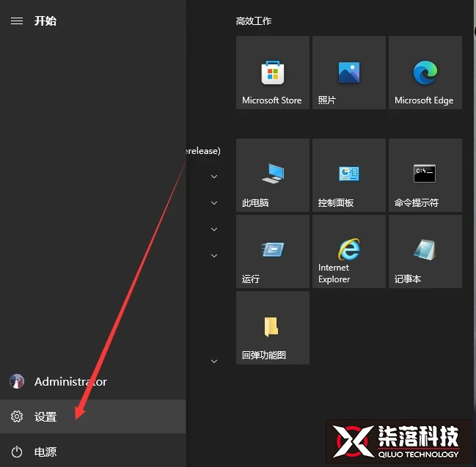Open the 回弹功能图 folder tile
Image resolution: width=476 pixels, height=467 pixels.
273,328
